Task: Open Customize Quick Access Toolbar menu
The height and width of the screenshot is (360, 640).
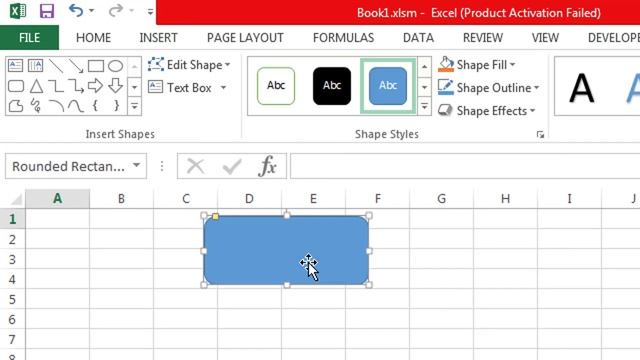Action: (x=150, y=11)
